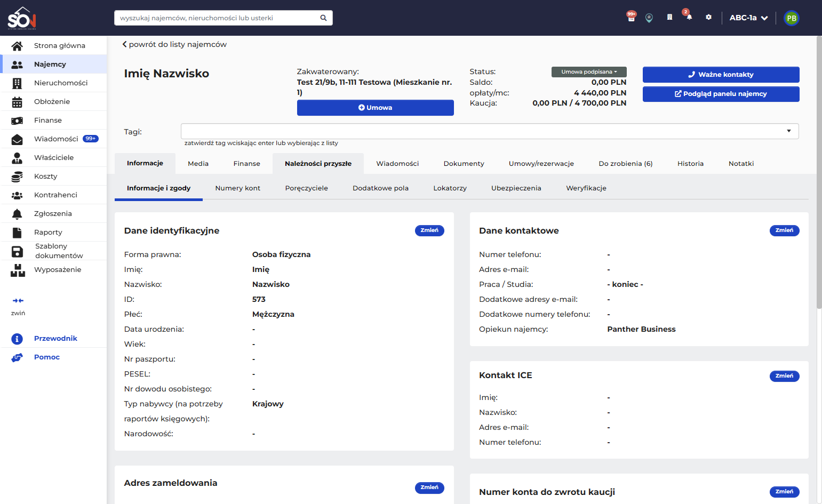The height and width of the screenshot is (504, 822).
Task: Open the calendar icon with 99+ badge
Action: (631, 17)
